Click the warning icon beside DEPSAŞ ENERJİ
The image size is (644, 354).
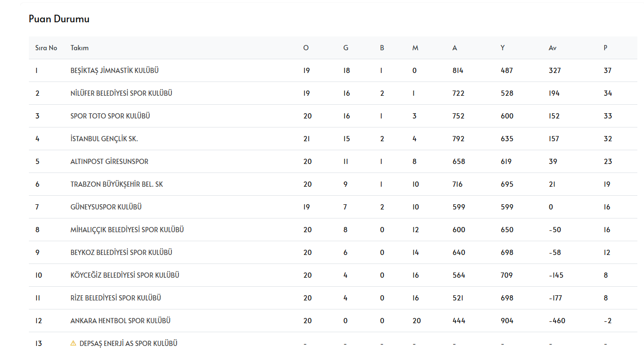pyautogui.click(x=73, y=343)
